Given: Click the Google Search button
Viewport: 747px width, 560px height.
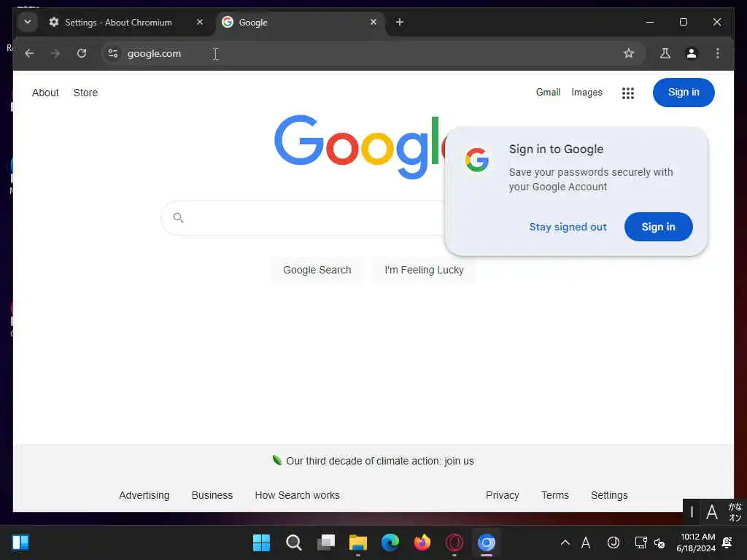Looking at the screenshot, I should 317,270.
